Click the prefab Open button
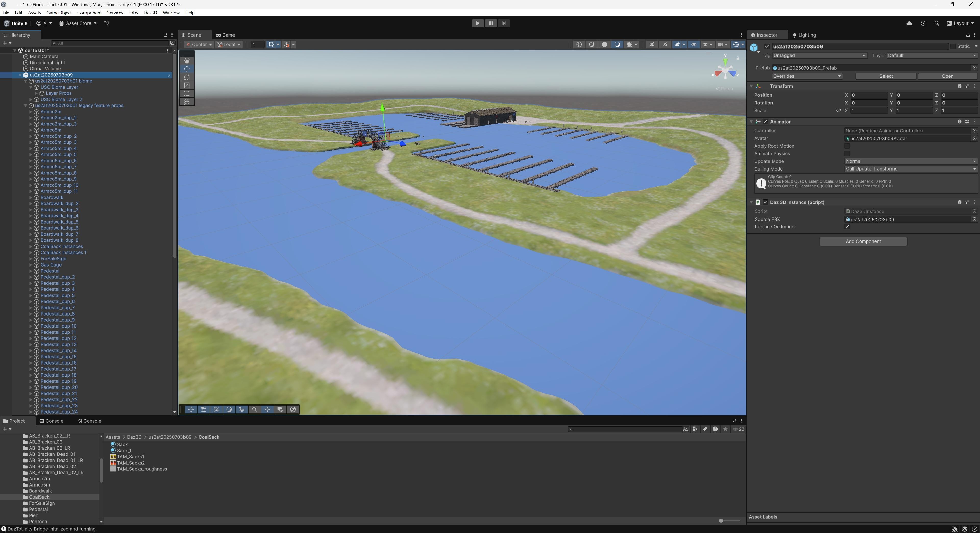 (x=947, y=76)
